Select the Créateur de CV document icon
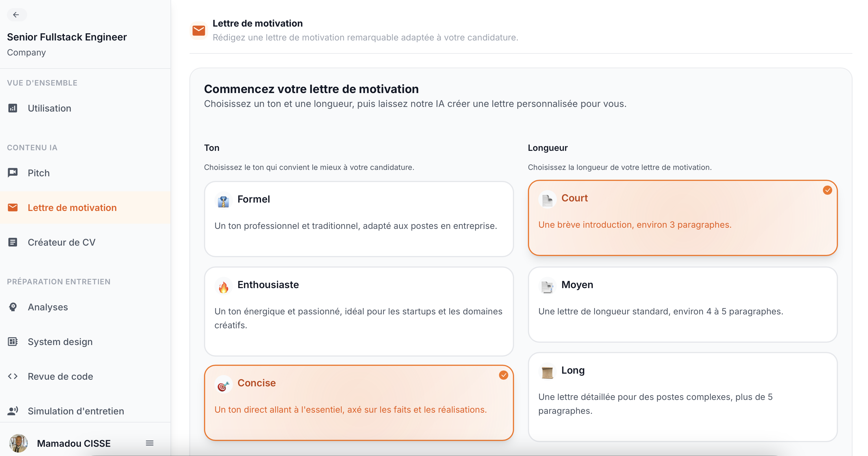 [13, 242]
